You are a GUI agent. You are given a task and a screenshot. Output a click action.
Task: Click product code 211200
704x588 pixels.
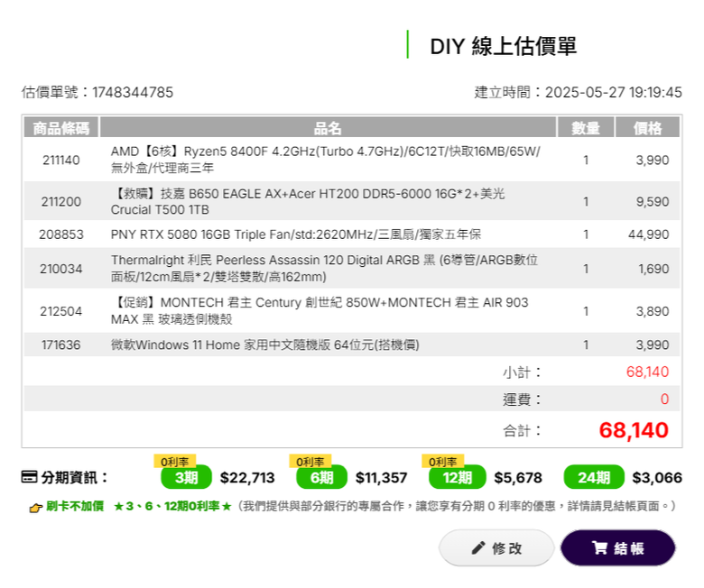pyautogui.click(x=61, y=201)
